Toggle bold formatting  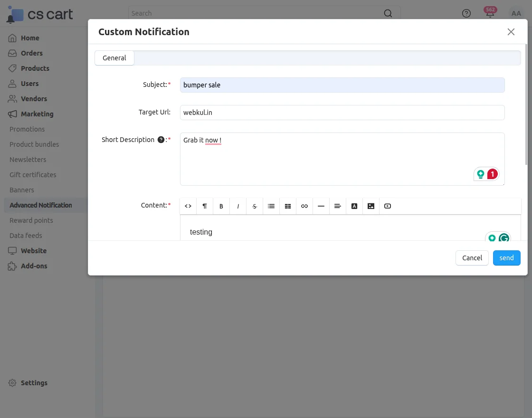tap(221, 206)
